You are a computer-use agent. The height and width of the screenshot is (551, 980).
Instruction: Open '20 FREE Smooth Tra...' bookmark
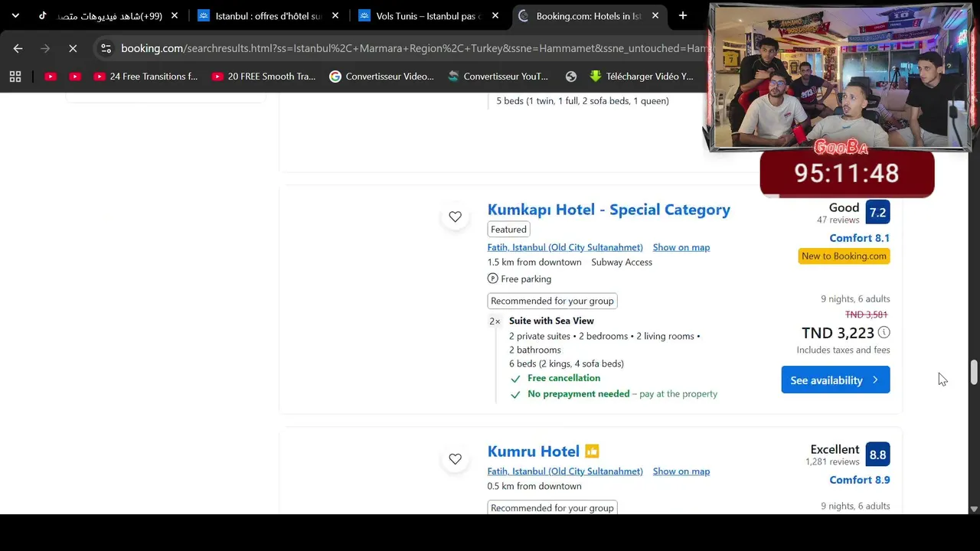coord(263,77)
